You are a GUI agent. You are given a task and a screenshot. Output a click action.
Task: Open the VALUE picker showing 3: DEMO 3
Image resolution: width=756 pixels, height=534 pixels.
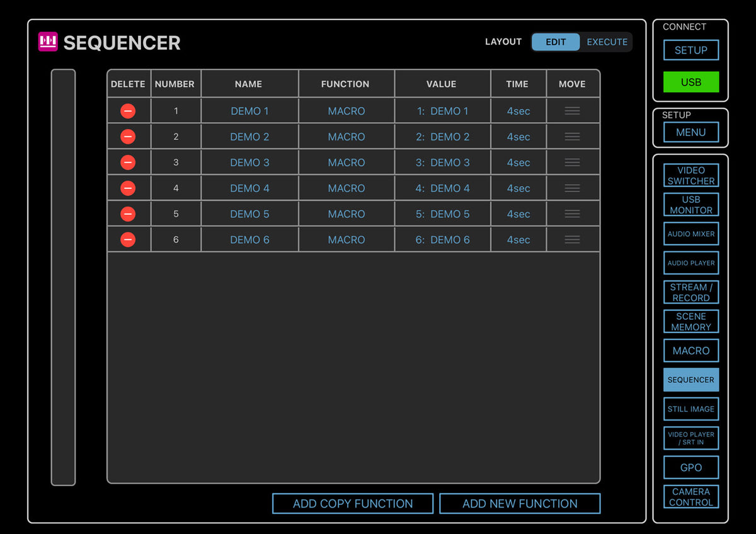click(x=442, y=162)
